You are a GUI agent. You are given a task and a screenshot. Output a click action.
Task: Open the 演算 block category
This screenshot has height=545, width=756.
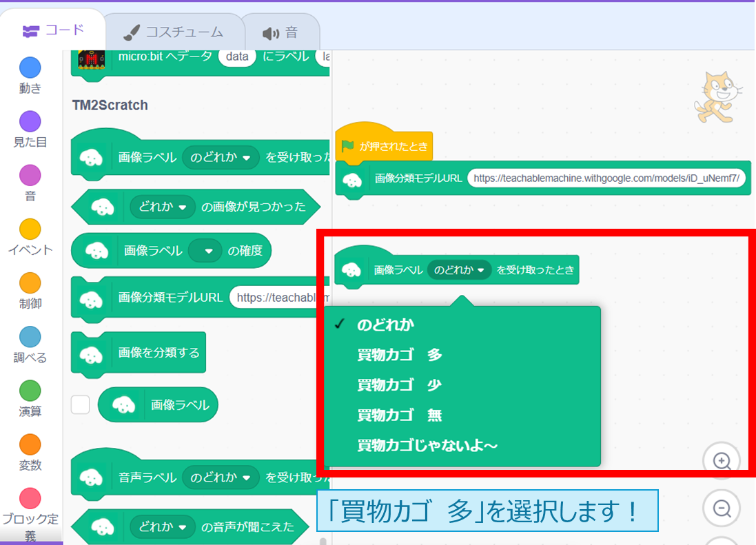(x=29, y=393)
